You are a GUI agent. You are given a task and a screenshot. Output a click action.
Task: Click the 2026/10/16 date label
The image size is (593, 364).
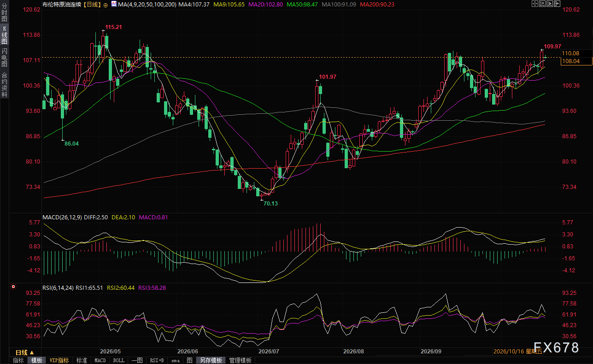point(518,351)
